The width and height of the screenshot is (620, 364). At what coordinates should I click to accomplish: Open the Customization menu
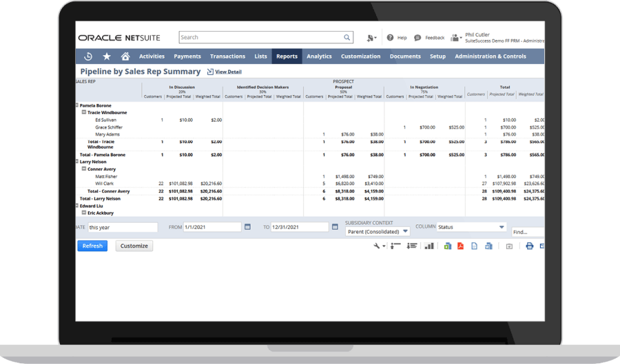(360, 56)
